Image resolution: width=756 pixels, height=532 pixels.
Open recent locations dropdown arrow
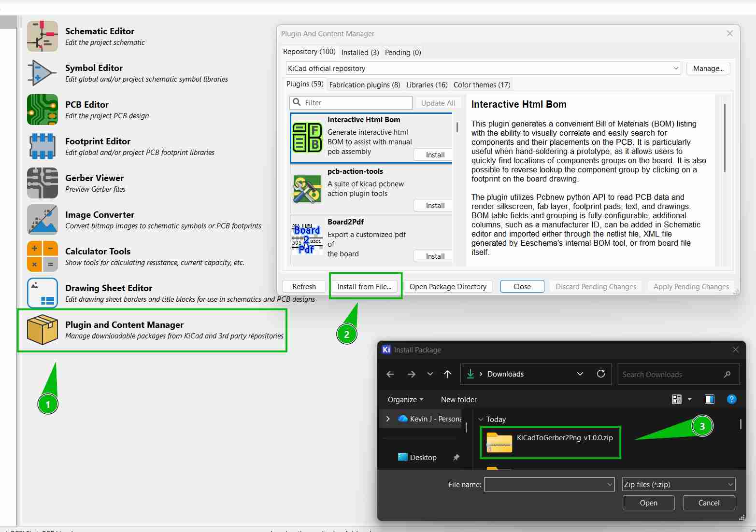(430, 374)
